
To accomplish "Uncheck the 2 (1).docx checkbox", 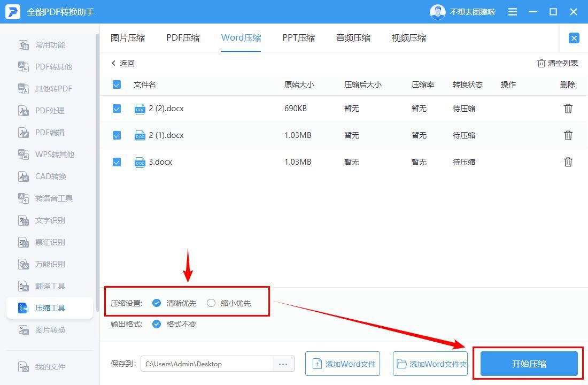I will click(x=117, y=135).
